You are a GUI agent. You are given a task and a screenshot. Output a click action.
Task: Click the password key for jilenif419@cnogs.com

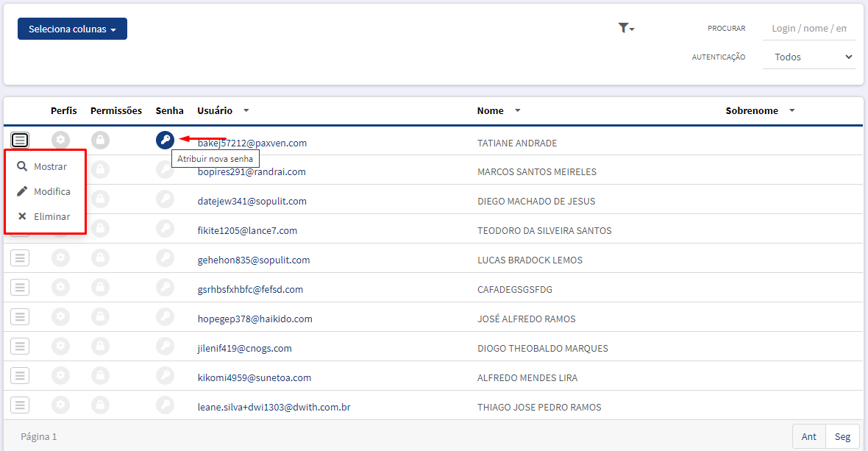[165, 347]
